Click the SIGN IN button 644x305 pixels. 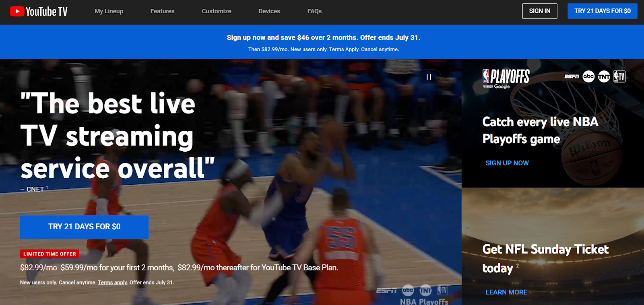click(x=540, y=11)
